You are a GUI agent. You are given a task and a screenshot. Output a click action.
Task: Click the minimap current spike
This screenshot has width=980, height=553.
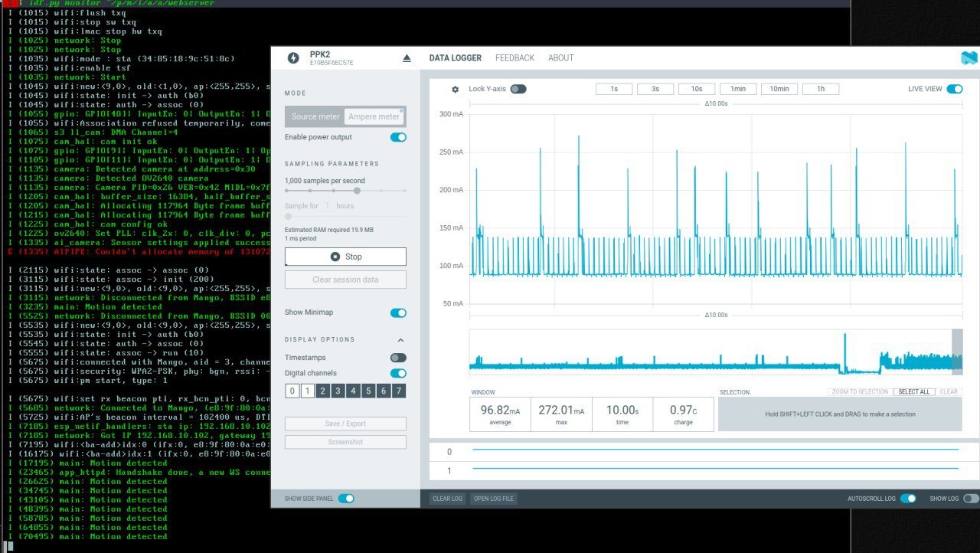(x=845, y=352)
